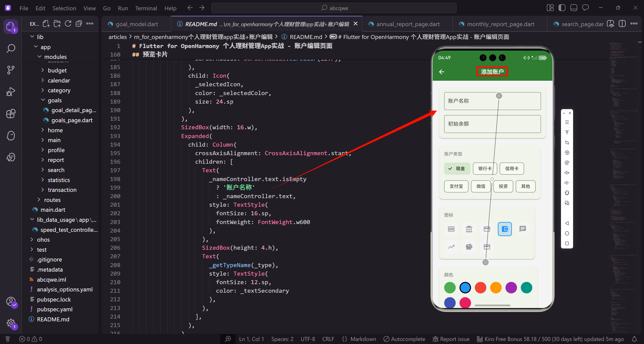Click Report issue in status bar

[x=451, y=339]
